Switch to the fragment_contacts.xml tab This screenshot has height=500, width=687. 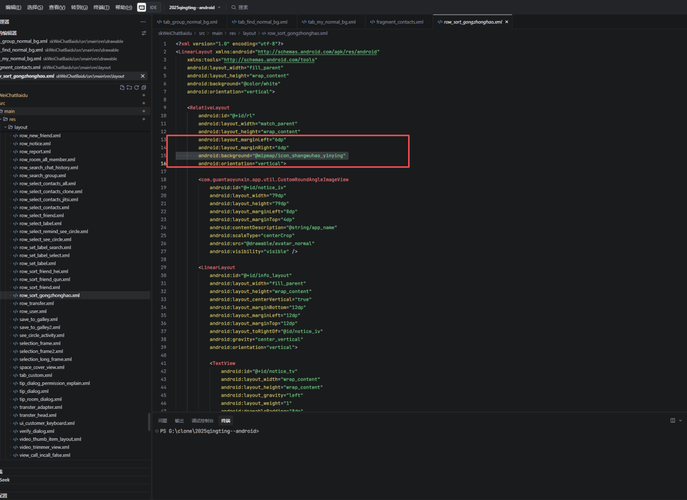coord(398,21)
